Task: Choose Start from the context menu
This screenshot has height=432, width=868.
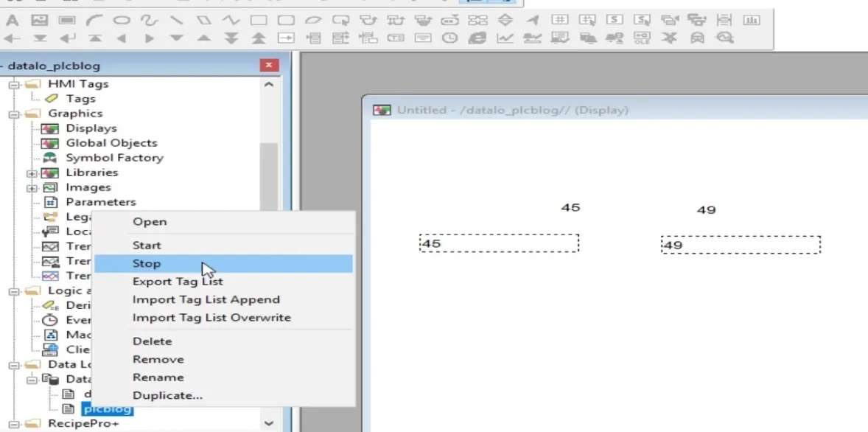Action: [224, 245]
